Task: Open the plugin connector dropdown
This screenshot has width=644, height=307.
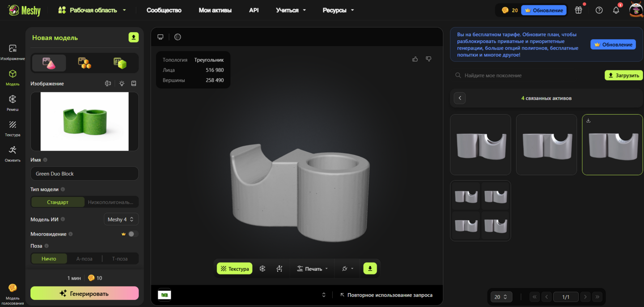Action: coord(347,269)
